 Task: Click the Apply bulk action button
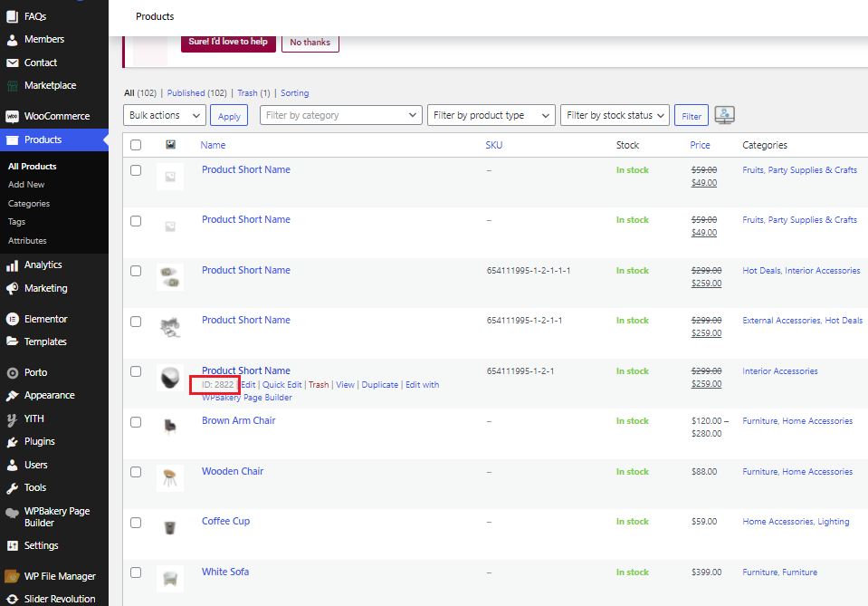pos(229,116)
